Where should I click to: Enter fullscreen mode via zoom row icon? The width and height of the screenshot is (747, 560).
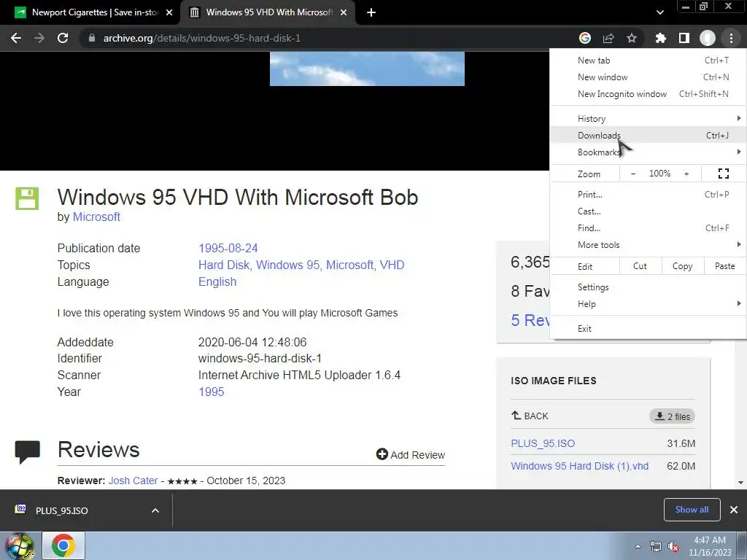723,174
